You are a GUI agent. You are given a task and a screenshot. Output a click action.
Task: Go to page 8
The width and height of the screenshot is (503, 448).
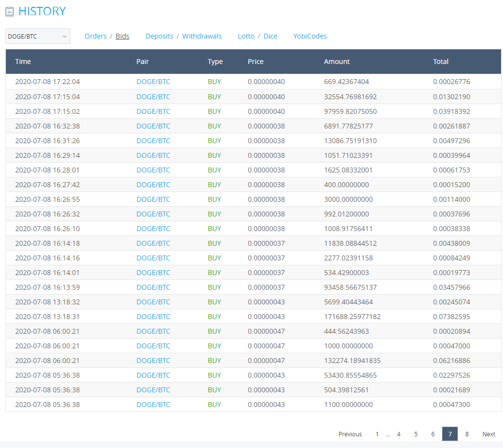[x=467, y=434]
